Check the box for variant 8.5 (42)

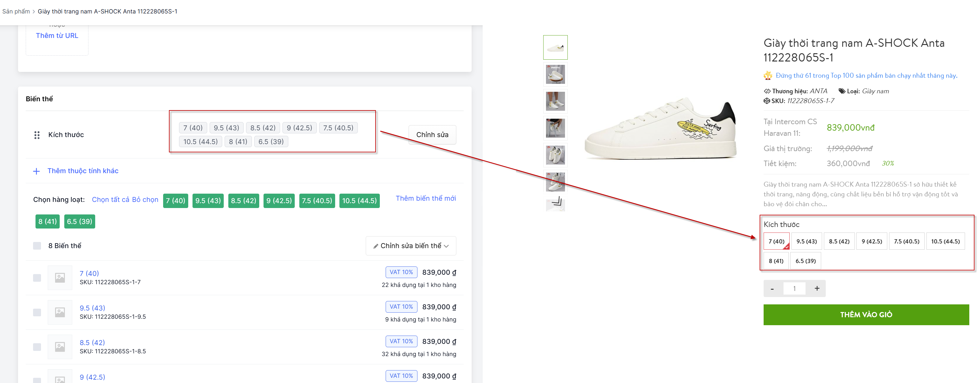37,347
